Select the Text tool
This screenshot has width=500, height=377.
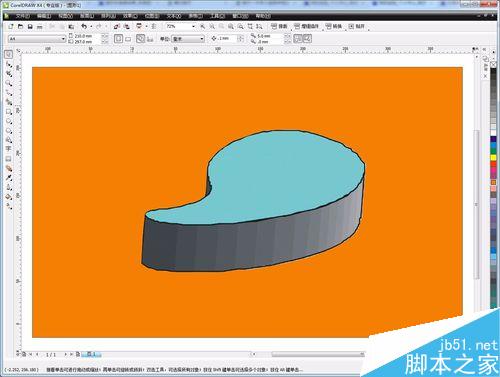coord(9,149)
